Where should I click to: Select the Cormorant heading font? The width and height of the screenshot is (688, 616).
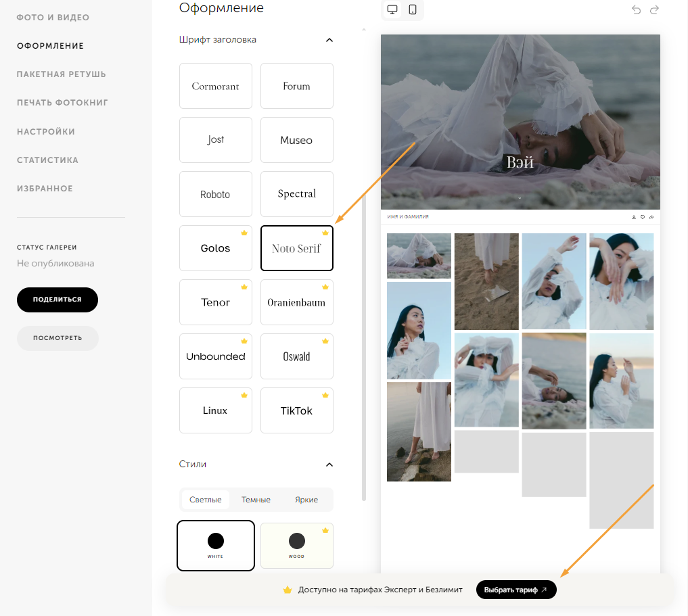point(215,86)
